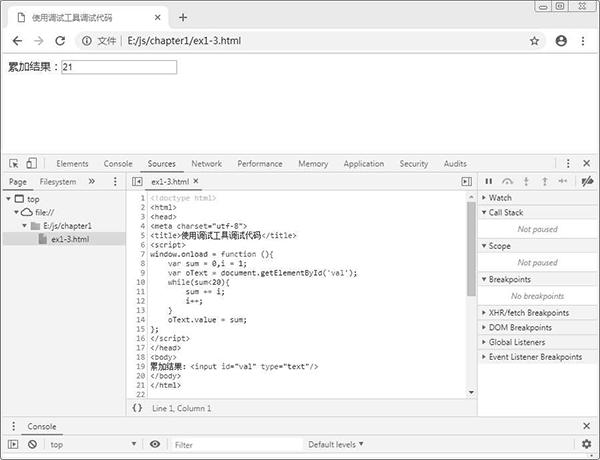Open DevTools customize menu
This screenshot has width=600, height=460.
point(568,163)
